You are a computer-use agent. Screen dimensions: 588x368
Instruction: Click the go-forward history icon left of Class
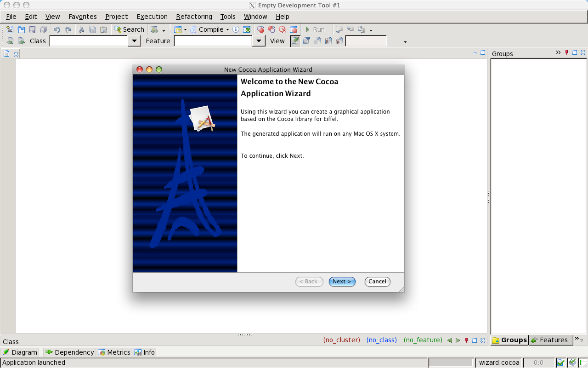click(21, 41)
